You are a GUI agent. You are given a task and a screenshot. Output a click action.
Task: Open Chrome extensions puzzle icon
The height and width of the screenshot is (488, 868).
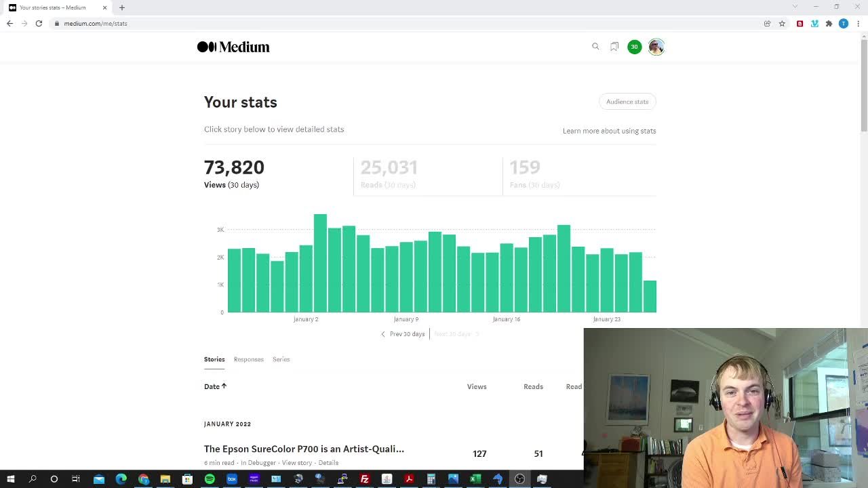tap(829, 24)
